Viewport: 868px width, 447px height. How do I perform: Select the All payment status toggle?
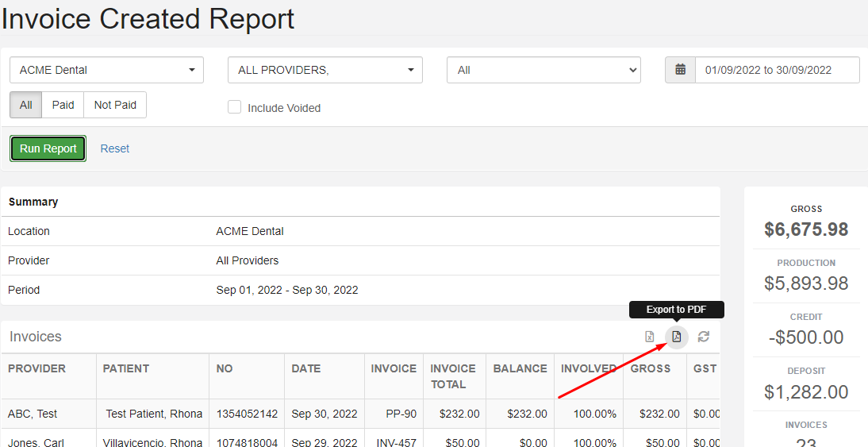(26, 105)
